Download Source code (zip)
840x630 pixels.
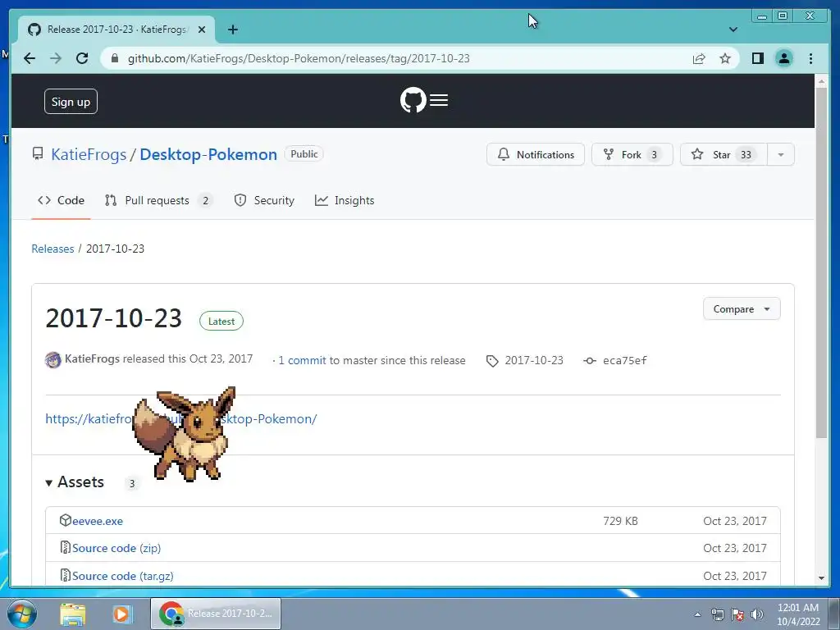pyautogui.click(x=116, y=548)
